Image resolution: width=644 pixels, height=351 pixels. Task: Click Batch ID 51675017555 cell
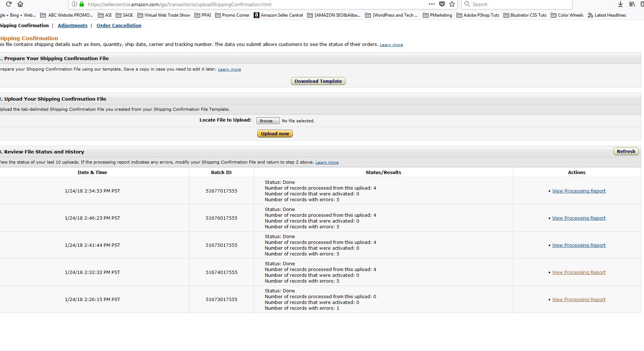[222, 245]
